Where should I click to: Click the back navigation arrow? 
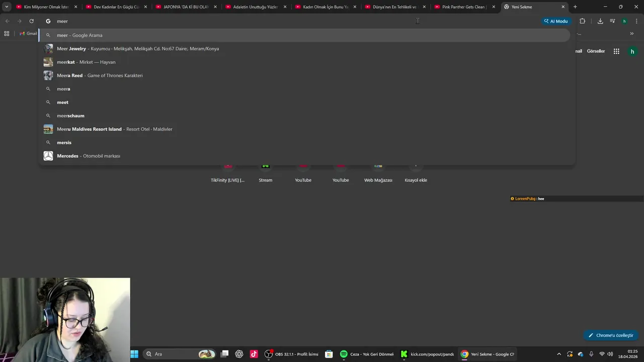(x=7, y=21)
